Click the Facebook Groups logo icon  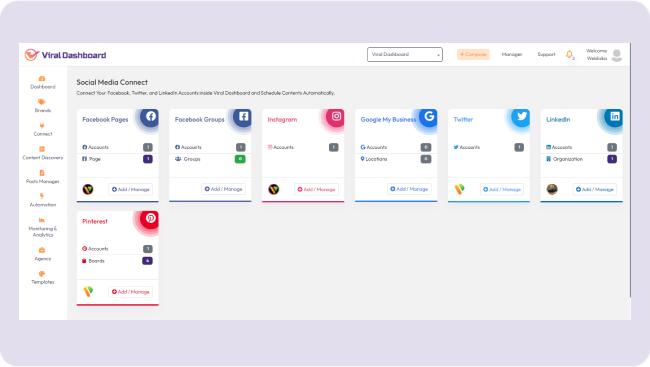244,117
